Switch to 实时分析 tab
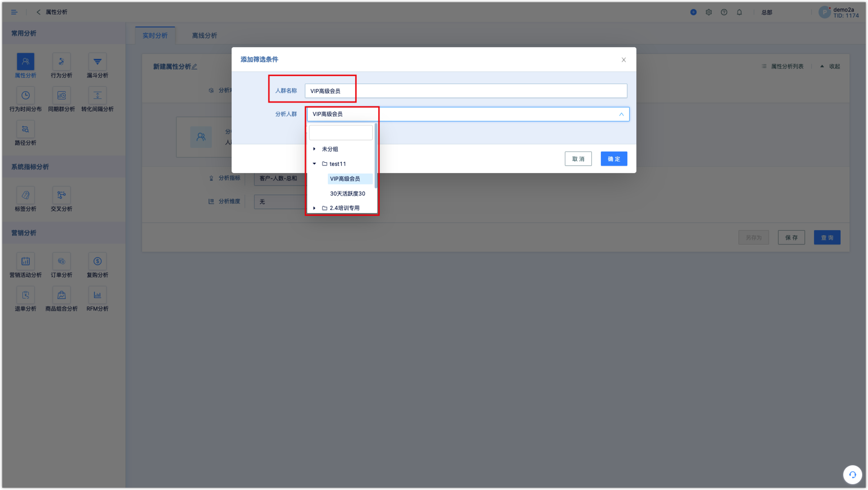 click(155, 35)
